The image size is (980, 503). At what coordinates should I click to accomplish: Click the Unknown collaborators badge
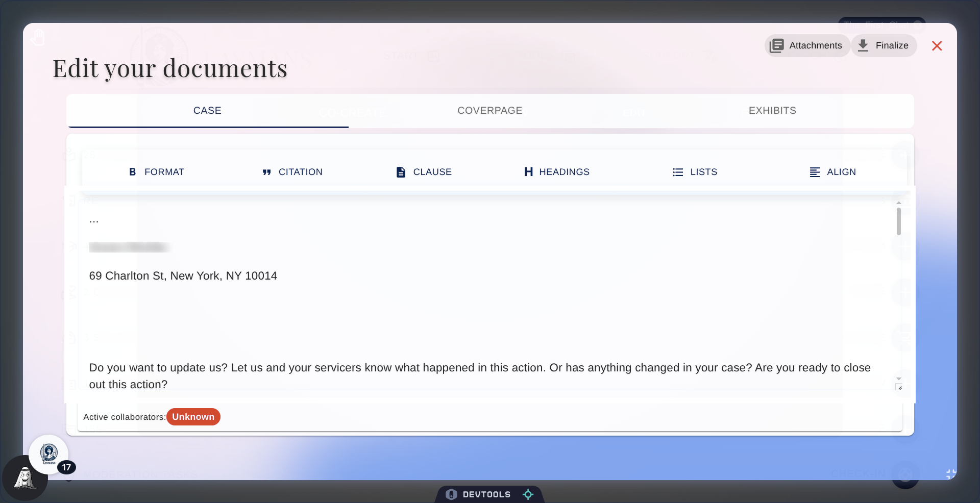tap(193, 417)
